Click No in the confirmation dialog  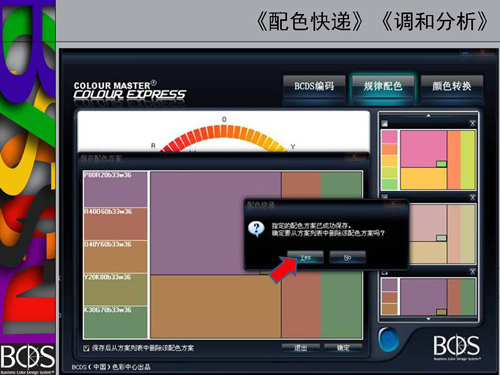pyautogui.click(x=348, y=257)
